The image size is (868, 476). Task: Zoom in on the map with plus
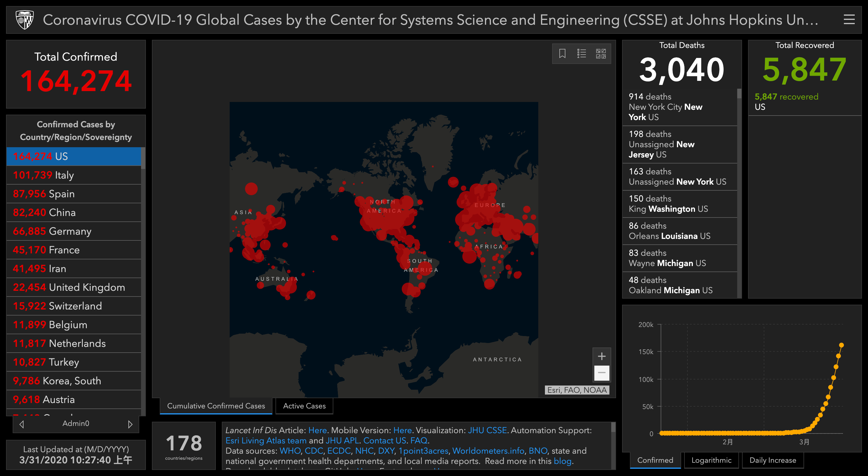coord(602,356)
